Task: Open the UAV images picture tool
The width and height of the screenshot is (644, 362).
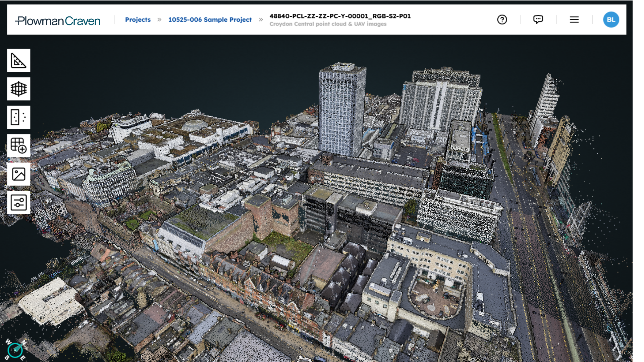Action: coord(18,174)
